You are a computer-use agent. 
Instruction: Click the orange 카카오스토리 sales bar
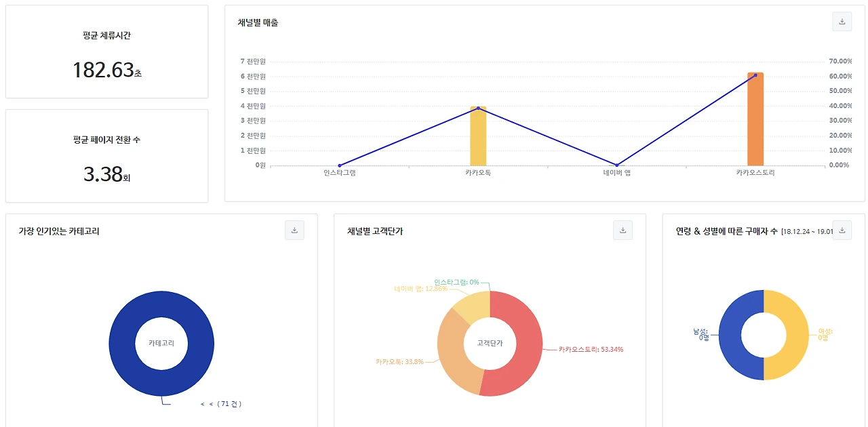pos(755,119)
